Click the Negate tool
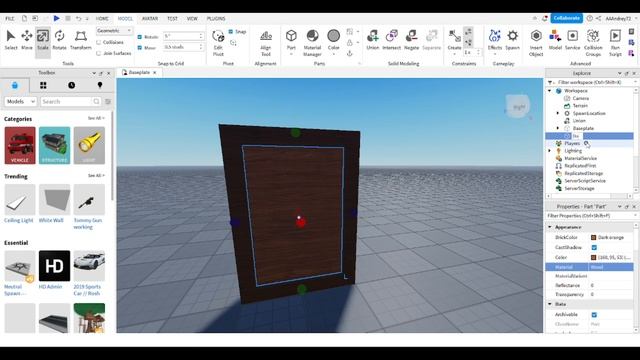The height and width of the screenshot is (360, 640). (x=411, y=40)
